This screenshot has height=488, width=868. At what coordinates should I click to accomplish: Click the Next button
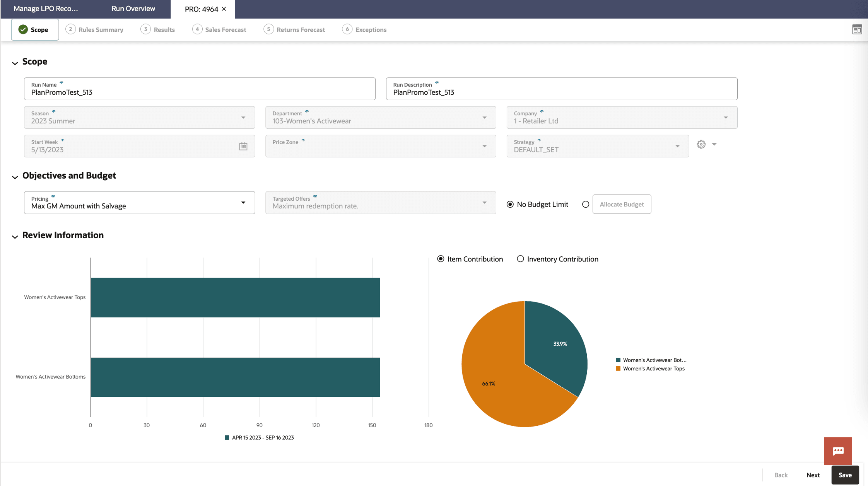(813, 475)
